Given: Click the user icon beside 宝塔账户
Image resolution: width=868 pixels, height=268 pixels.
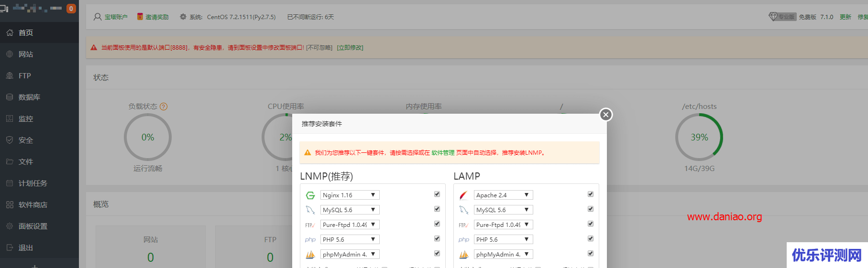Looking at the screenshot, I should pyautogui.click(x=98, y=17).
